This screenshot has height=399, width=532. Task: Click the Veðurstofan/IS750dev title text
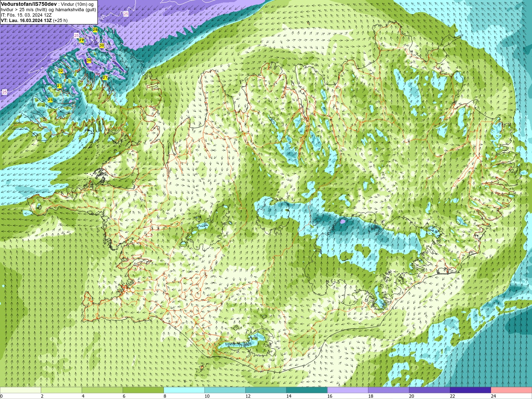pyautogui.click(x=29, y=4)
